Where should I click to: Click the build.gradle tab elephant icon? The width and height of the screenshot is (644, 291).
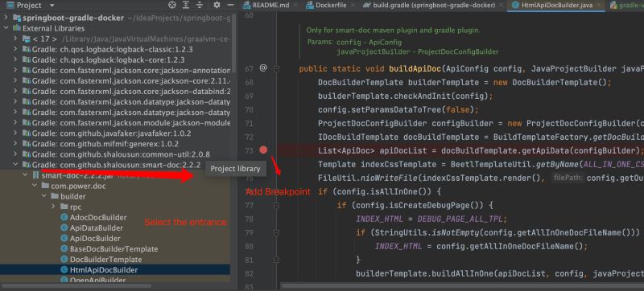[x=367, y=6]
